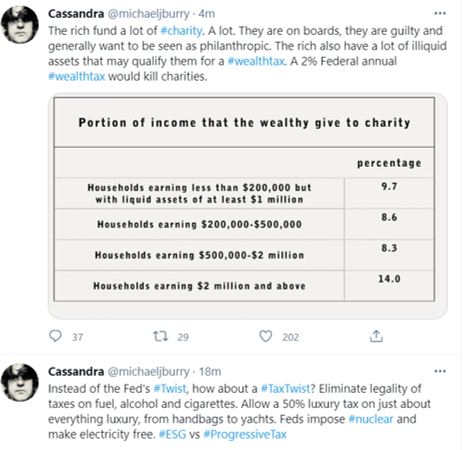Reply to the wealth tax charity tweet

55,336
